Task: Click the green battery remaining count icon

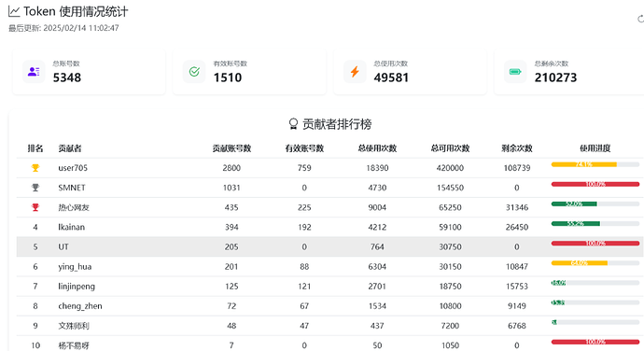Action: point(515,72)
